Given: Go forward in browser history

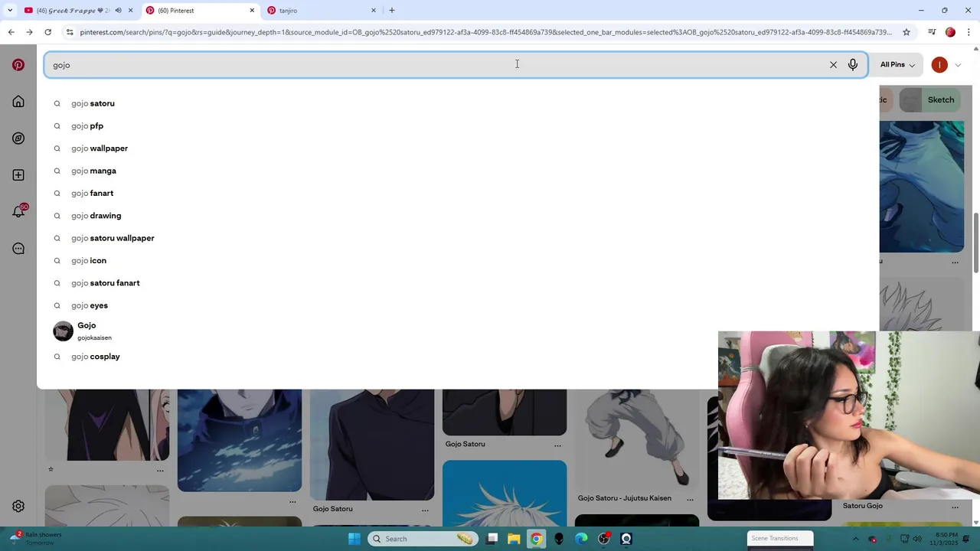Looking at the screenshot, I should [29, 32].
